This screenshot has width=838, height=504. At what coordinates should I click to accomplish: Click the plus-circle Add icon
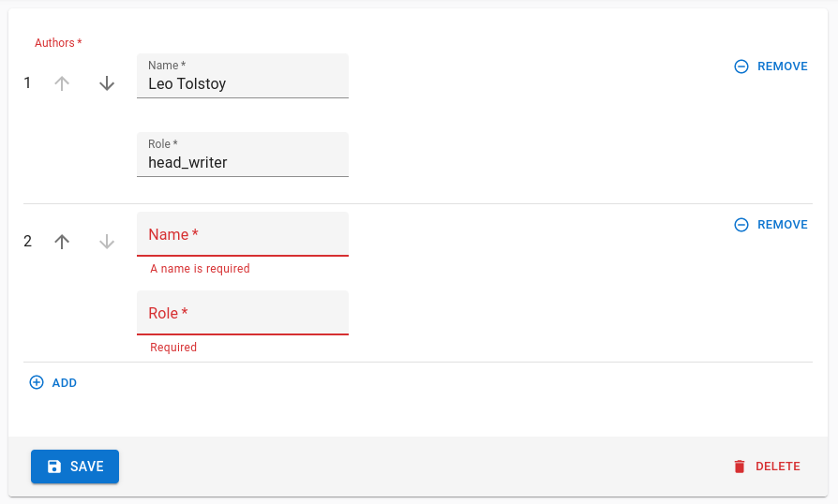[37, 383]
